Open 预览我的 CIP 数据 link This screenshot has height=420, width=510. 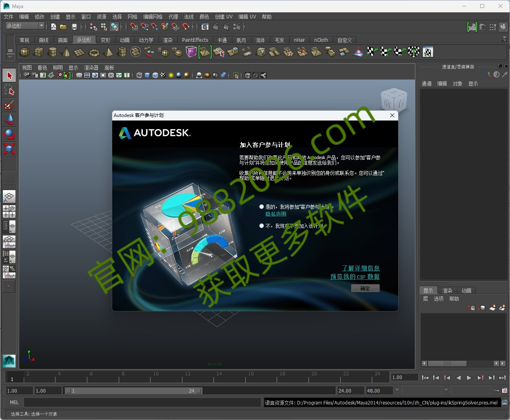click(355, 276)
